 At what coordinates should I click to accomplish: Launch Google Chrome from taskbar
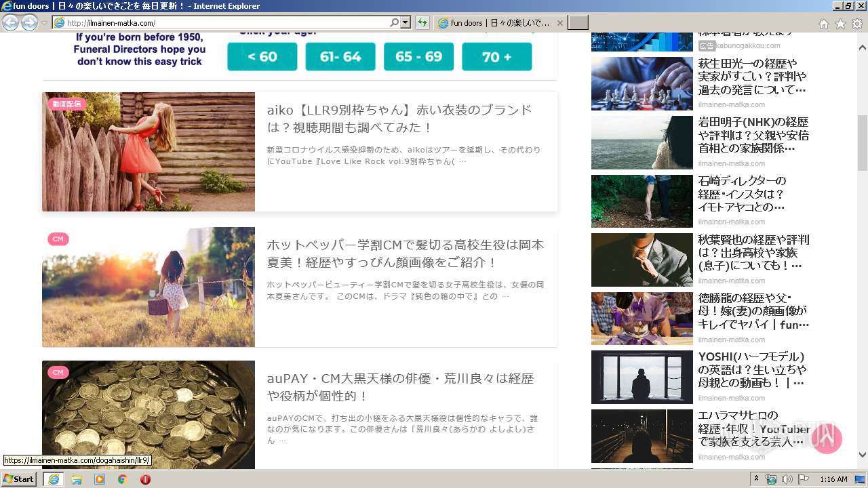(122, 479)
